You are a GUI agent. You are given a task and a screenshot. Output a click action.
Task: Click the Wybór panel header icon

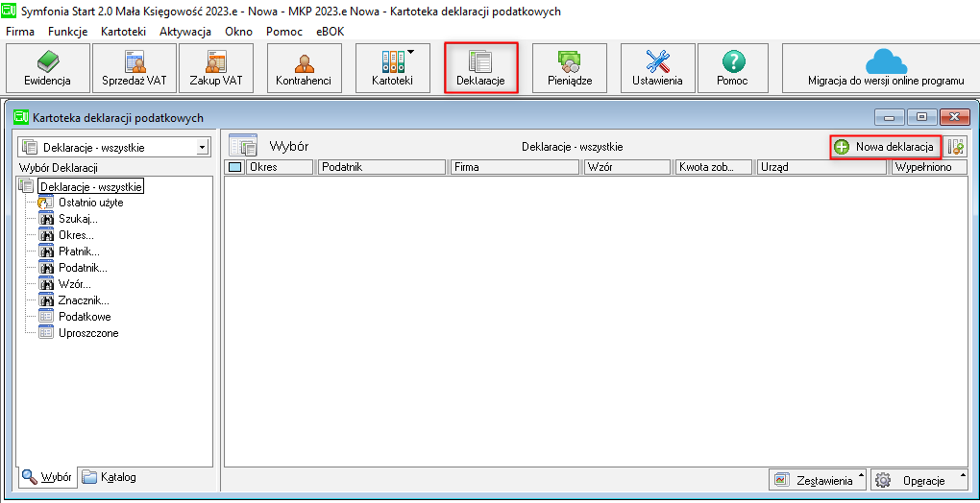[x=242, y=146]
